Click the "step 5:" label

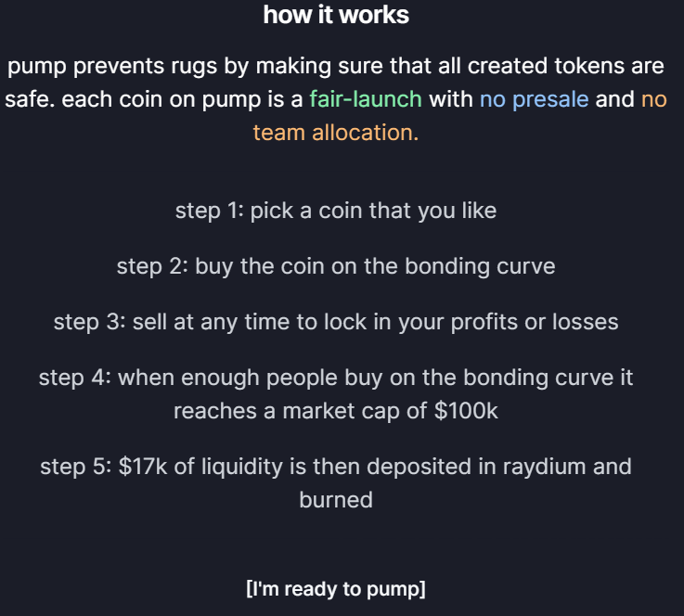[x=76, y=466]
